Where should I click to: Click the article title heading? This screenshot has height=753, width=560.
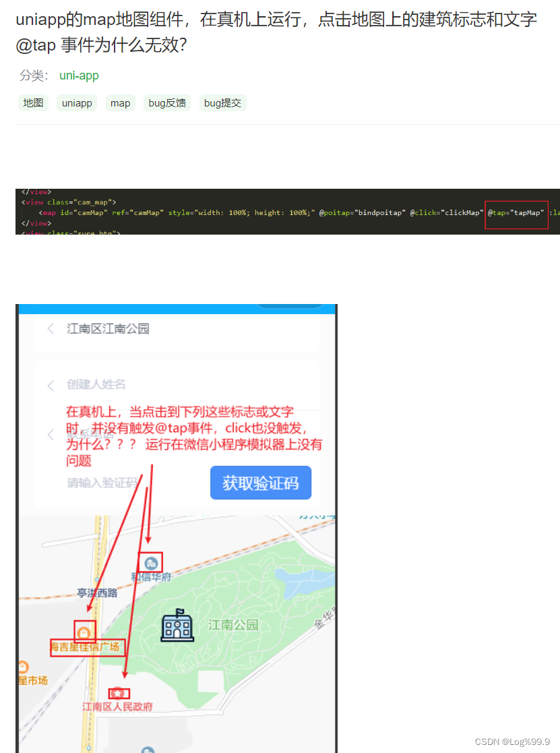click(276, 32)
